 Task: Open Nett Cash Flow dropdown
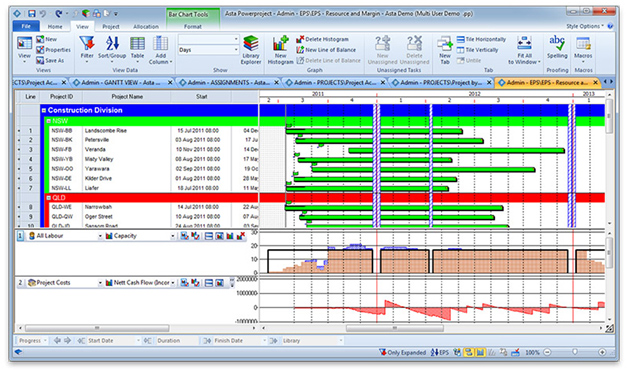coord(173,283)
